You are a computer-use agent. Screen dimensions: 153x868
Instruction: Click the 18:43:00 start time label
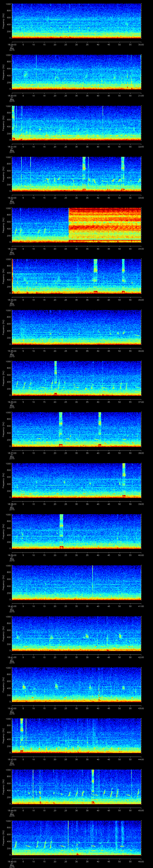click(12, 760)
